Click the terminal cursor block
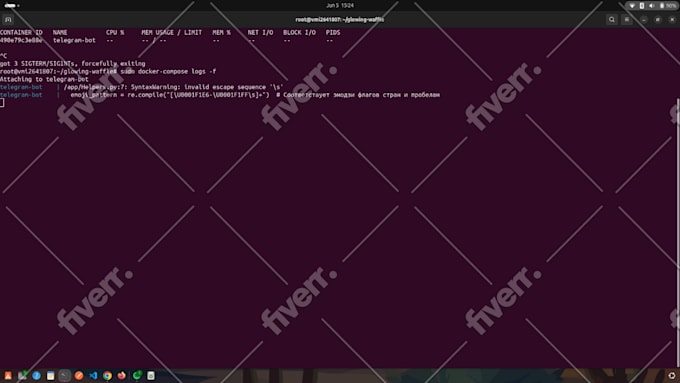 click(x=2, y=103)
